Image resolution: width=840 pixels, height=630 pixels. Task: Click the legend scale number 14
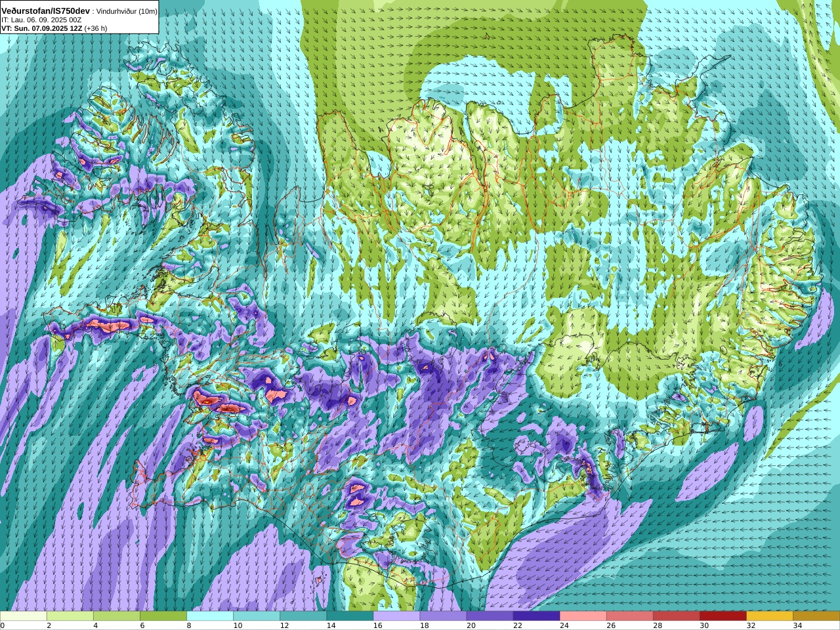(331, 626)
